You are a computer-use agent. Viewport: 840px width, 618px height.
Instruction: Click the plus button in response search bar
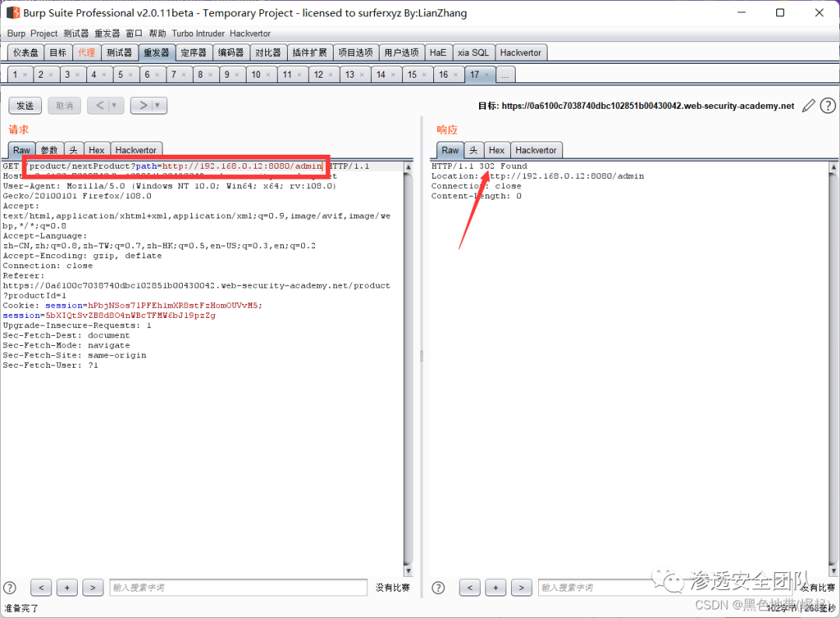click(x=495, y=588)
